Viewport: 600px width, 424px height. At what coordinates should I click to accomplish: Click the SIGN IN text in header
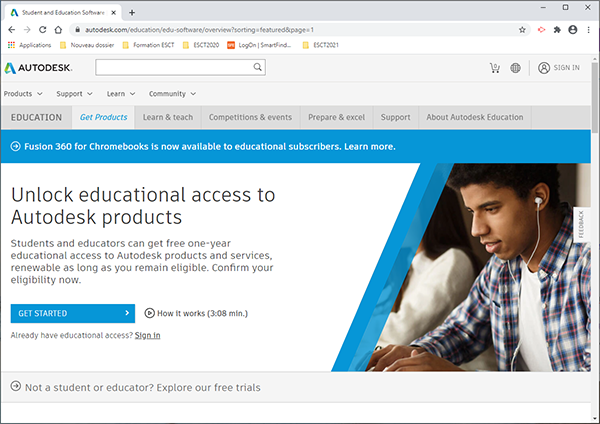[x=566, y=68]
